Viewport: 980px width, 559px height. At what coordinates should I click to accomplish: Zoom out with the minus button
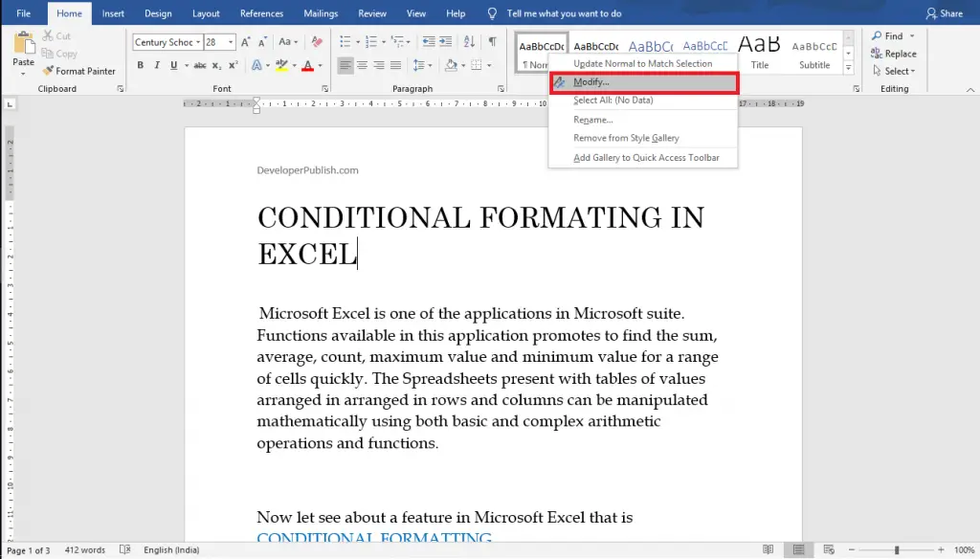click(851, 549)
